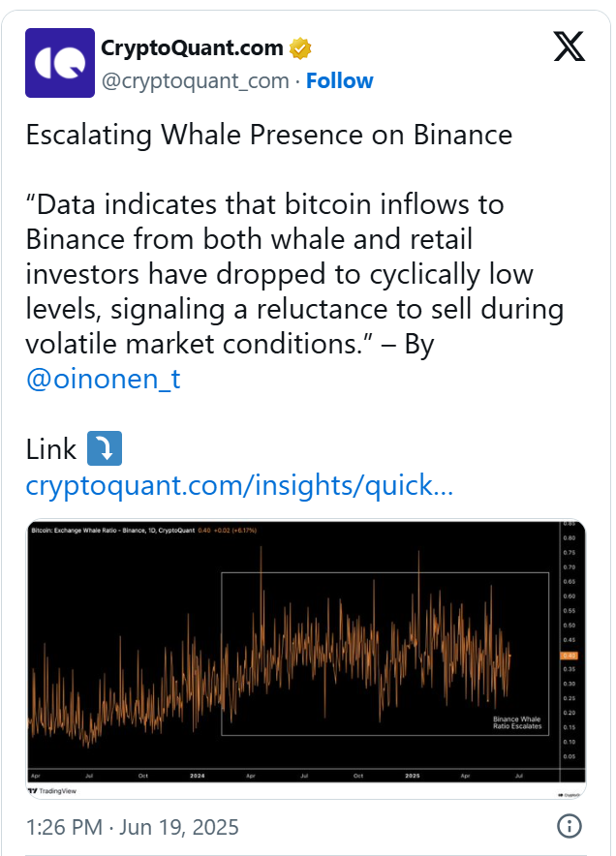The image size is (616, 856).
Task: Click the orange 0.40 price label
Action: tap(569, 656)
